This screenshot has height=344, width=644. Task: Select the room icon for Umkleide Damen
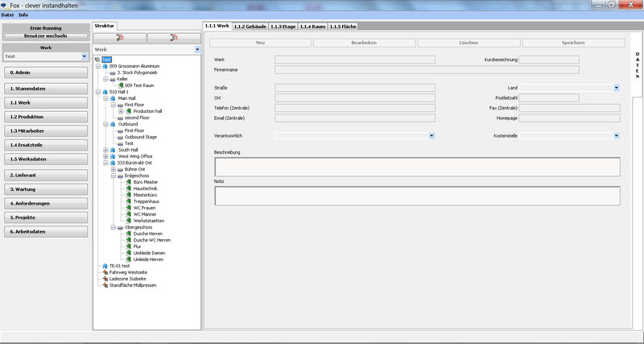point(128,253)
